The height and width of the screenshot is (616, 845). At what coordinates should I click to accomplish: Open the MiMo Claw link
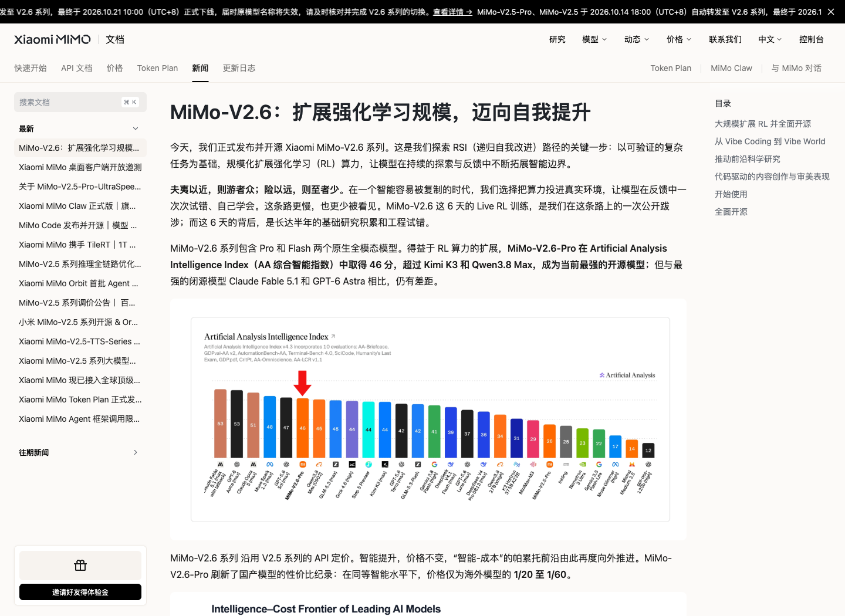(x=731, y=68)
